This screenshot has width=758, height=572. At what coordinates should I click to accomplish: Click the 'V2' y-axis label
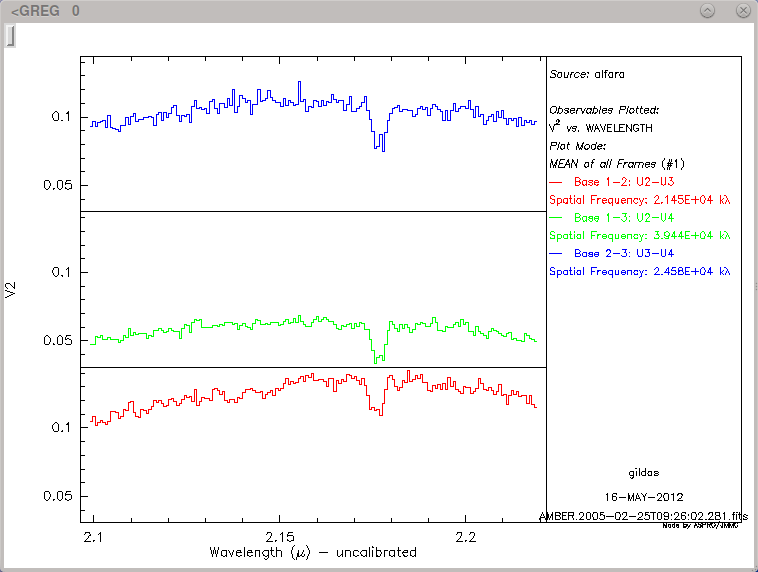(x=11, y=290)
